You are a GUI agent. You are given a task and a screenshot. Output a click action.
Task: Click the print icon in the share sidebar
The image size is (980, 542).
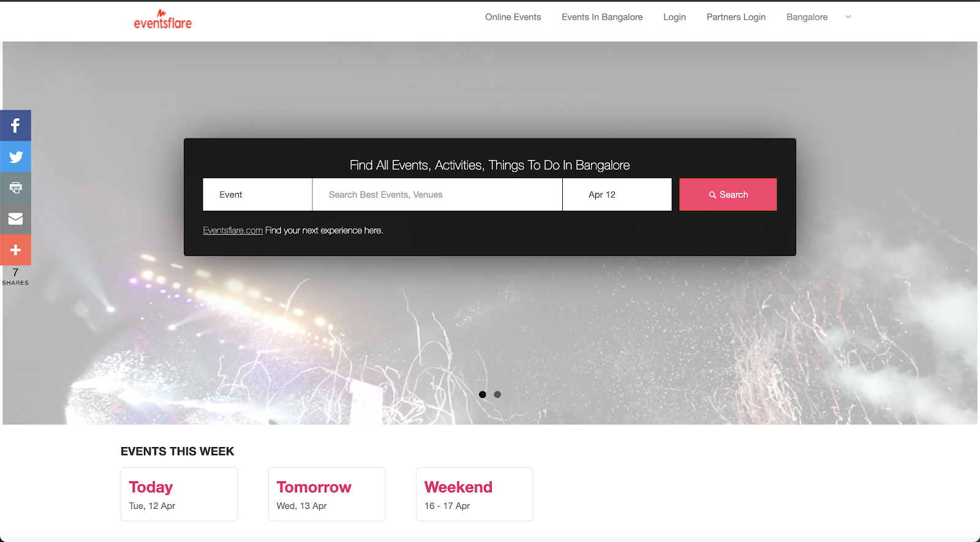click(15, 188)
